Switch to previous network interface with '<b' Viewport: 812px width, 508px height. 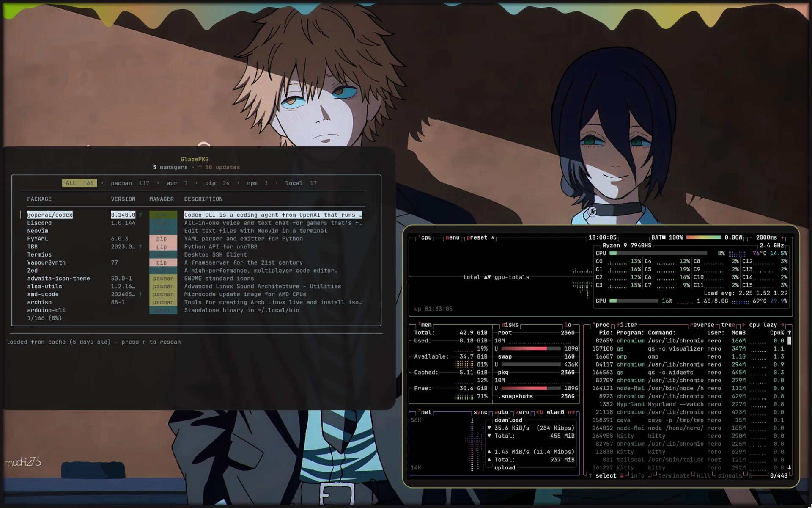tap(540, 412)
